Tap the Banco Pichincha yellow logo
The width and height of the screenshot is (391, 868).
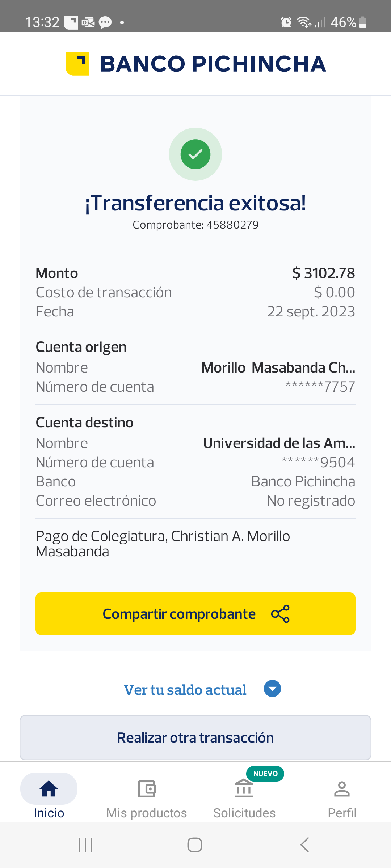pyautogui.click(x=77, y=64)
